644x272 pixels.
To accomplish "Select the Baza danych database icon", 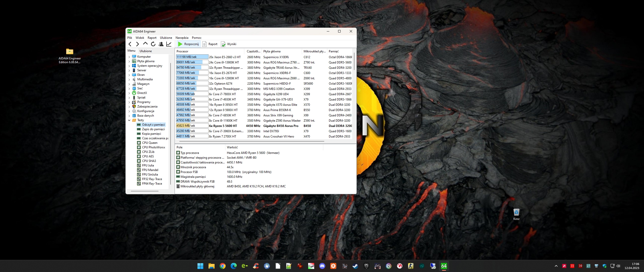I will (134, 116).
